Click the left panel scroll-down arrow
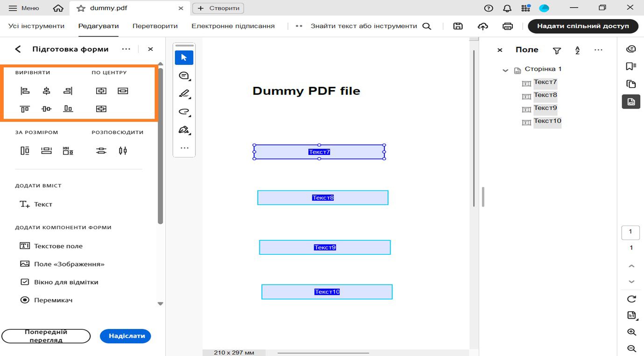The height and width of the screenshot is (356, 644). click(161, 304)
